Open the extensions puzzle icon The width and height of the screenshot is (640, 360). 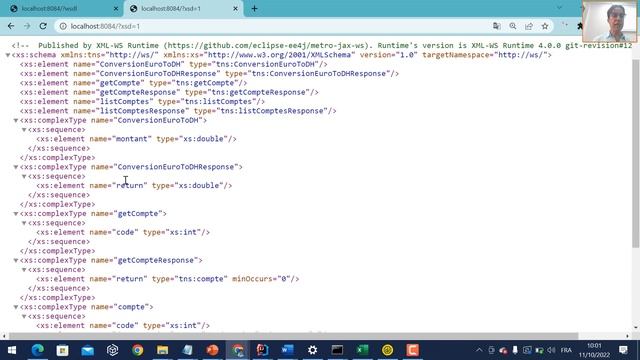click(580, 26)
